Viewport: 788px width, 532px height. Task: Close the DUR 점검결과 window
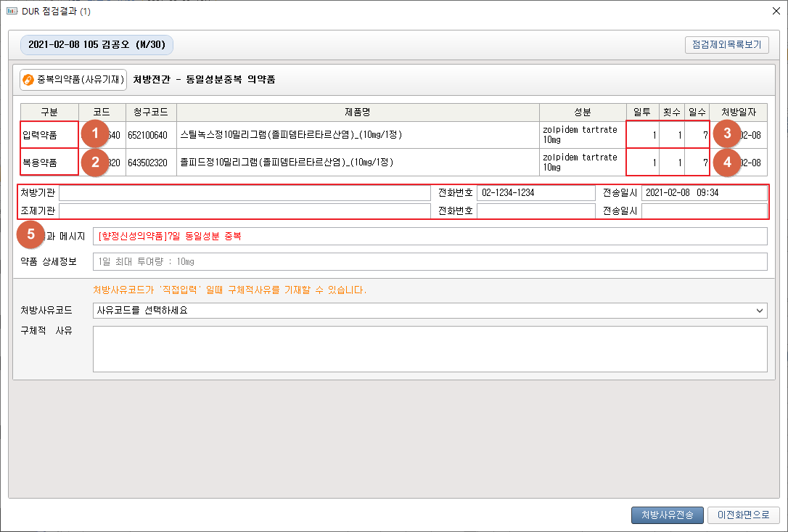tap(771, 12)
